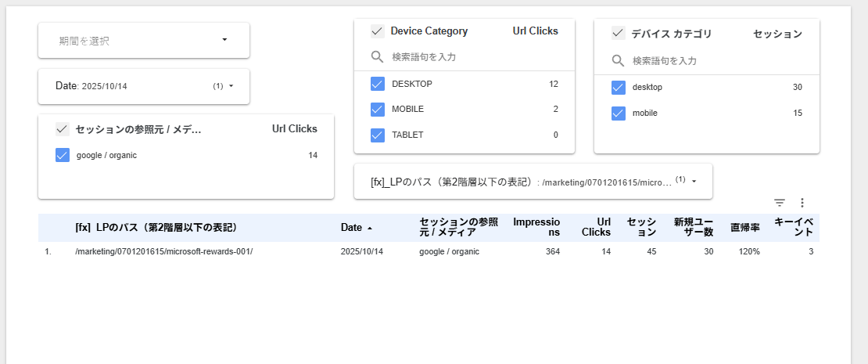Viewport: 868px width, 364px height.
Task: Click search magnifier icon in デバイス カテゴリ filter
Action: 618,60
